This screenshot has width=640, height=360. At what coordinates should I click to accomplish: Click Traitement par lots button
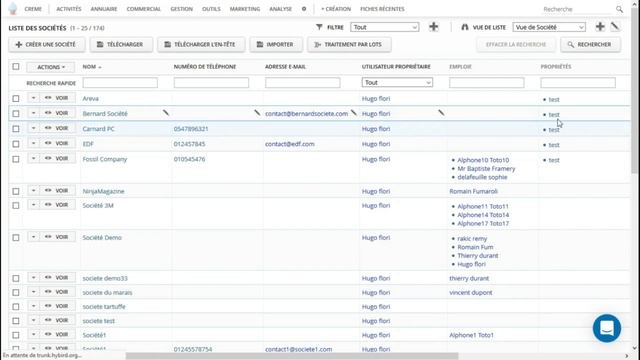click(x=349, y=44)
